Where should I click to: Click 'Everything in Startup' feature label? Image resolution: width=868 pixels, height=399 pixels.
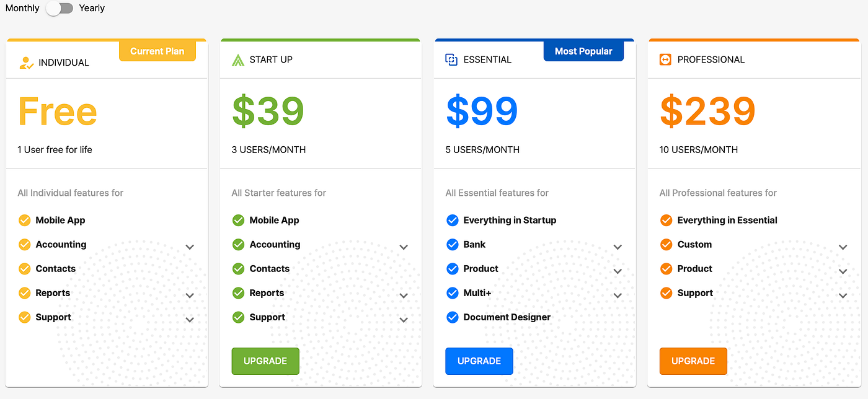pos(510,220)
